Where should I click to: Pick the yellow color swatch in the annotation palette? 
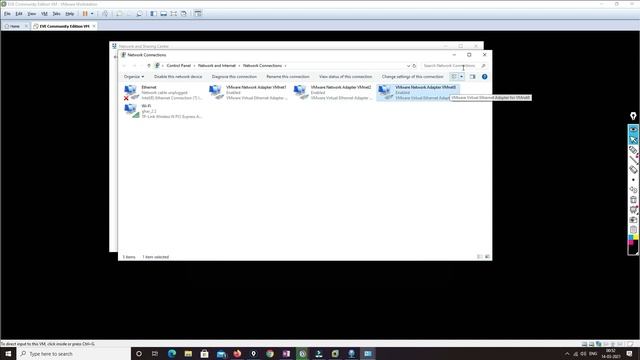tap(636, 237)
